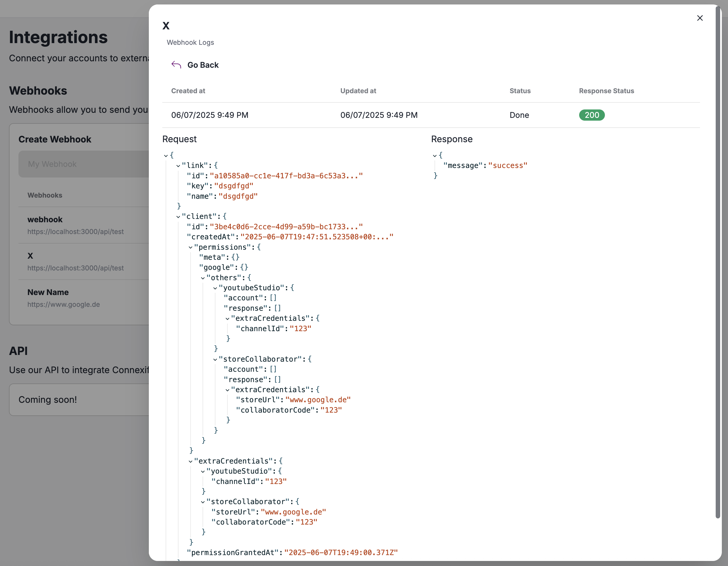Collapse the "permissions" object
The height and width of the screenshot is (566, 728).
tap(190, 247)
